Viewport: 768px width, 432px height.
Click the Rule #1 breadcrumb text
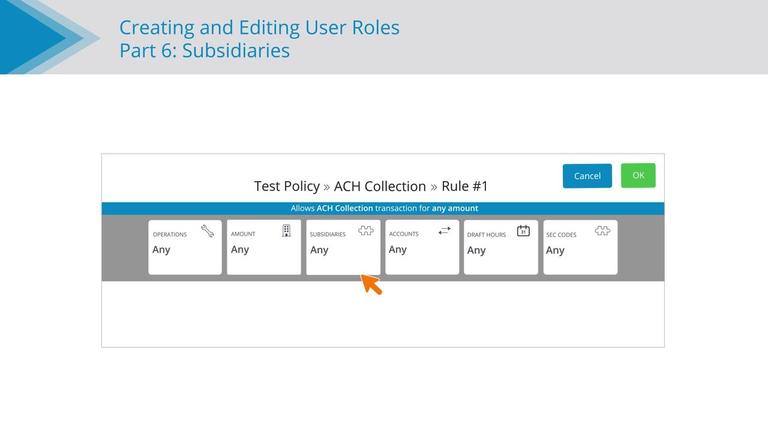pyautogui.click(x=464, y=186)
